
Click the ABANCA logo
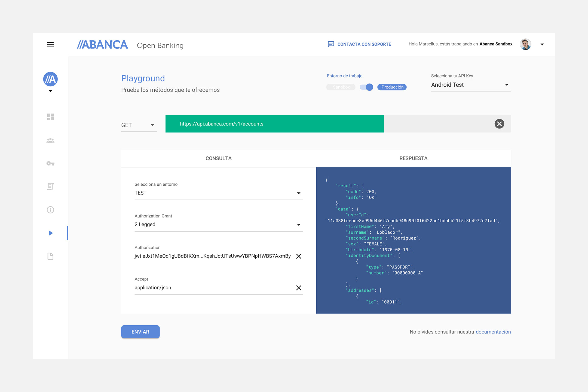coord(102,45)
